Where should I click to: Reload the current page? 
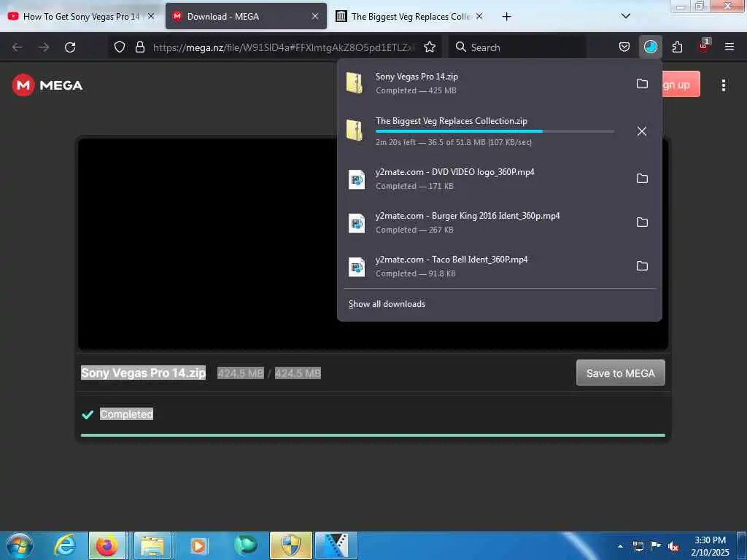tap(70, 47)
